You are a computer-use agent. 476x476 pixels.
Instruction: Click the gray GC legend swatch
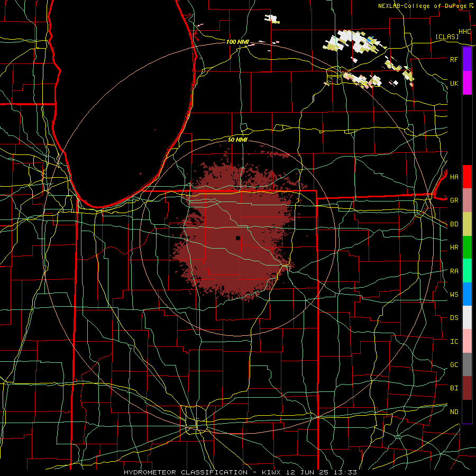tap(467, 364)
